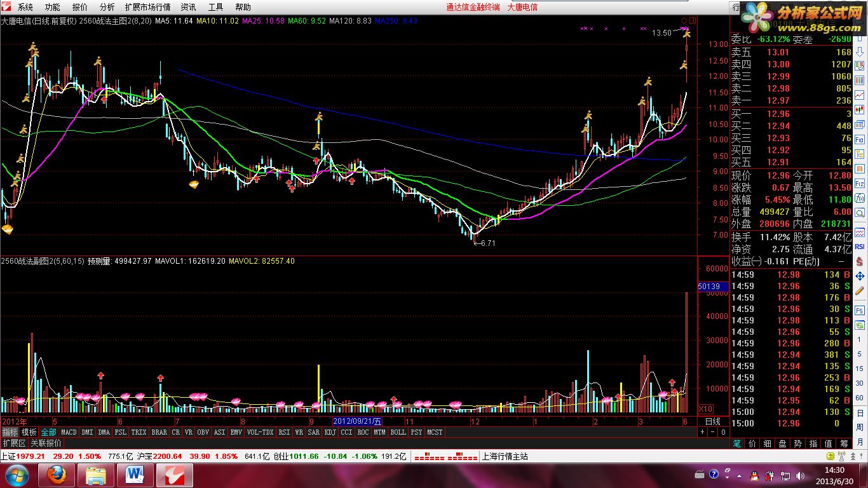Switch to 15-minute period in right toolbar

click(859, 369)
